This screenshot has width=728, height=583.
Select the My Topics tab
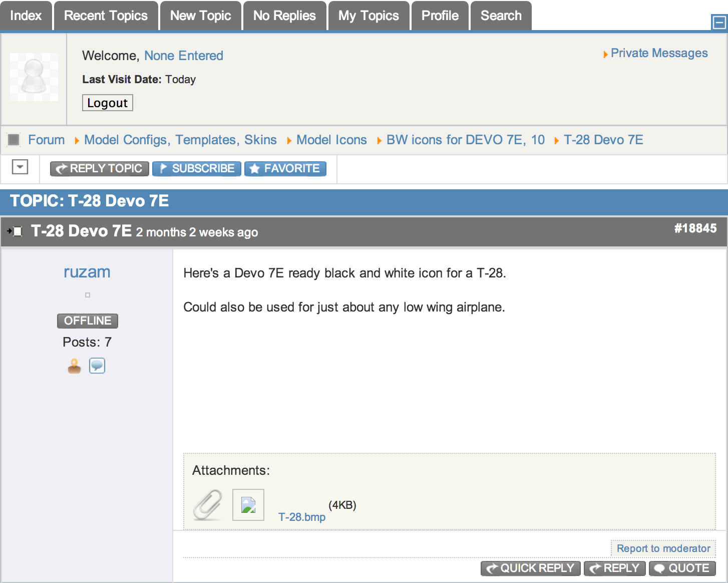click(369, 16)
